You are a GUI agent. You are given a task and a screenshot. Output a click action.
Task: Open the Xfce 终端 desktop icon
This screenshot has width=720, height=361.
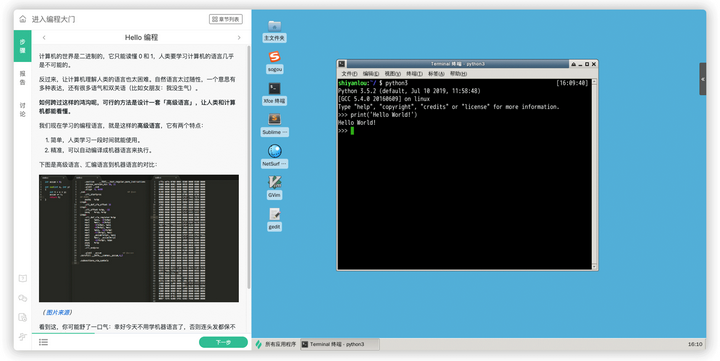tap(275, 94)
